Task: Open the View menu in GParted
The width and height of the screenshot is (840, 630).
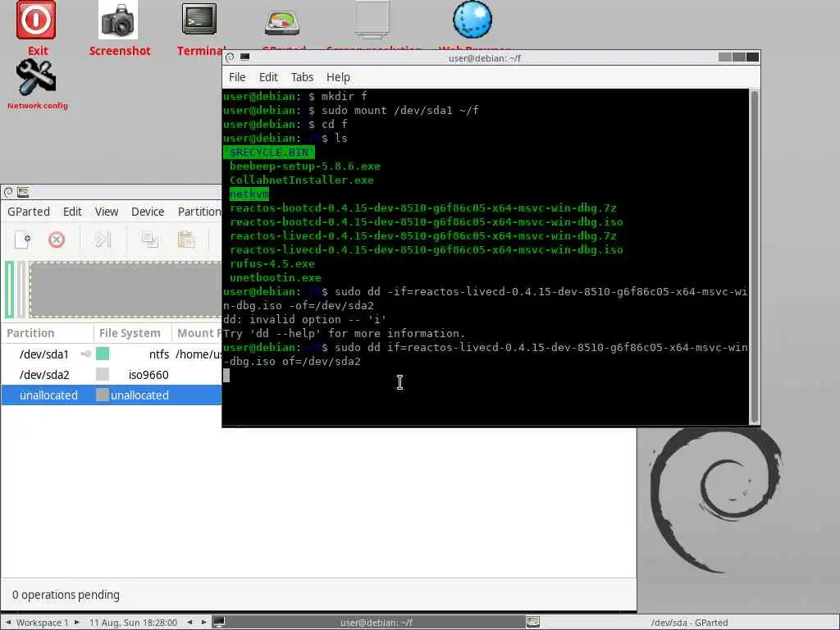Action: [x=107, y=212]
